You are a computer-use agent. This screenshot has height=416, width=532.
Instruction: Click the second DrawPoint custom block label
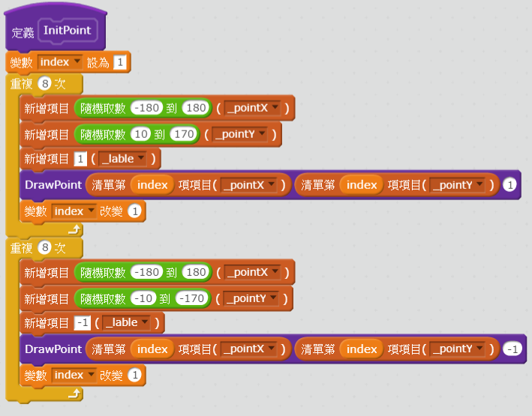53,349
